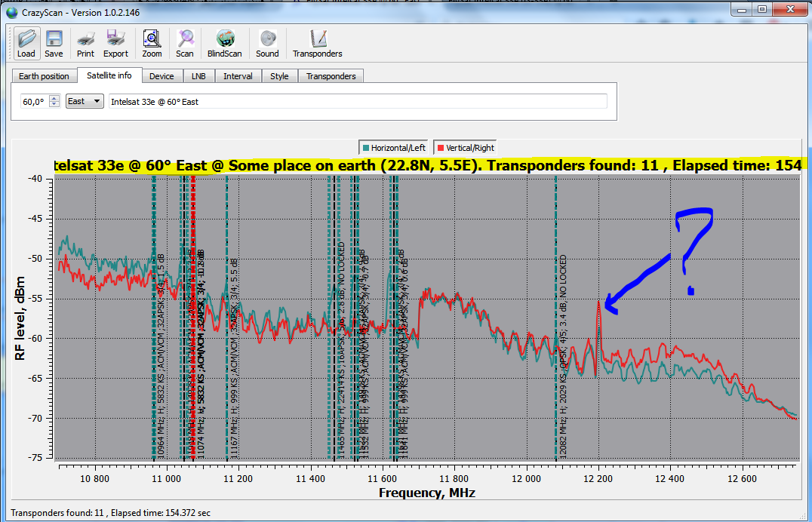Toggle the Sound toolbar button
The height and width of the screenshot is (522, 812).
coord(267,44)
